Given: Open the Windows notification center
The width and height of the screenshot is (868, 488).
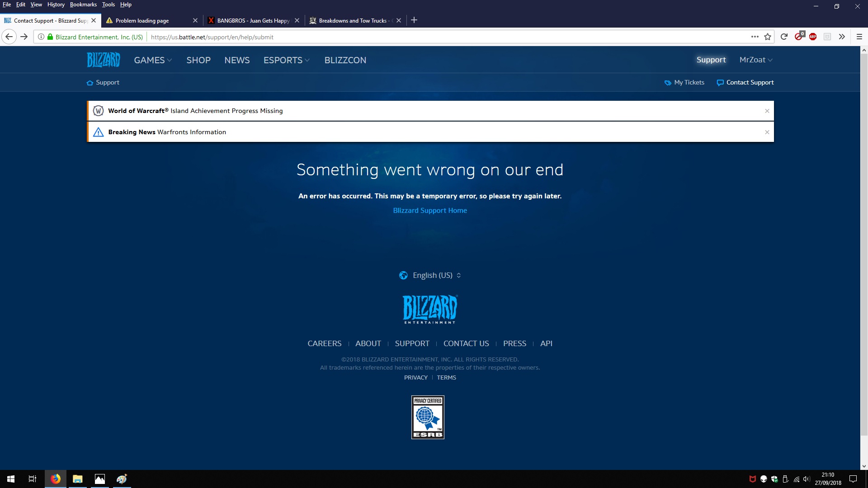Looking at the screenshot, I should coord(853,479).
